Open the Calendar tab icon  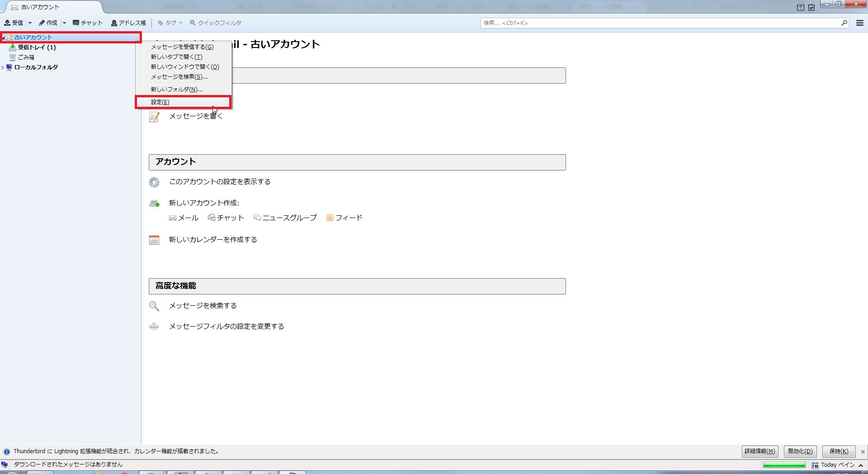tap(801, 7)
